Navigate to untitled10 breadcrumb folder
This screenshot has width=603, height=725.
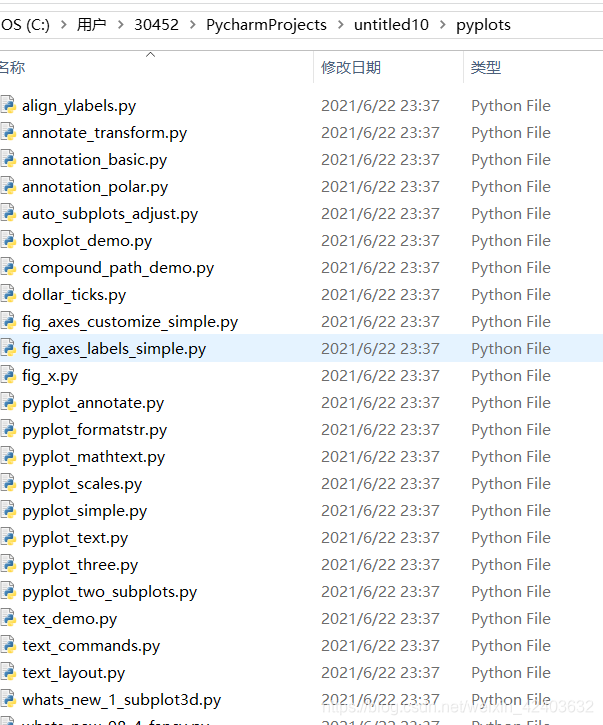[x=391, y=25]
